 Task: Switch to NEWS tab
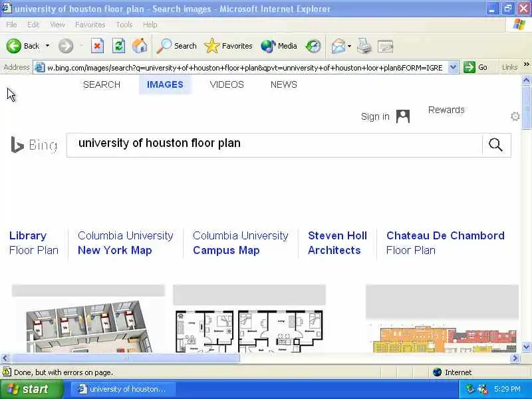(x=284, y=84)
